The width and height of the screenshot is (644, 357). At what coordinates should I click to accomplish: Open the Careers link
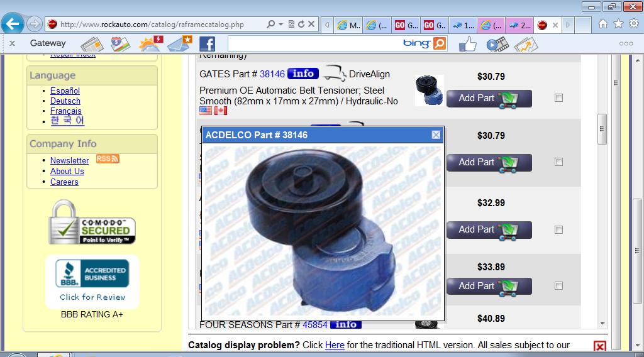pos(64,182)
